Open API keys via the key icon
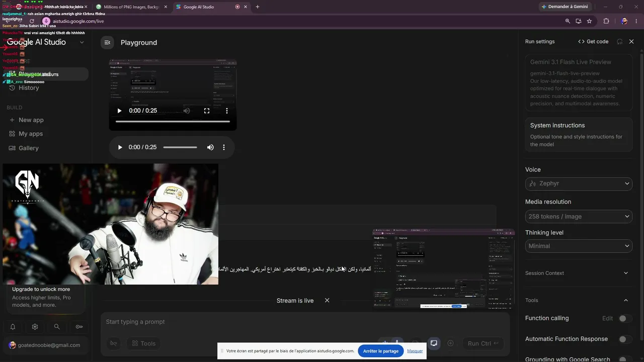This screenshot has height=362, width=644. pyautogui.click(x=79, y=327)
